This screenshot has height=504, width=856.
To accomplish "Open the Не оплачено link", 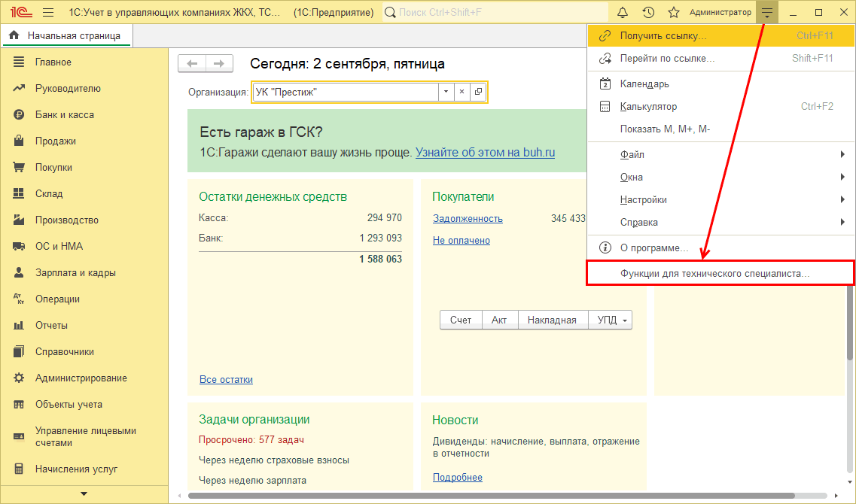I will point(462,241).
